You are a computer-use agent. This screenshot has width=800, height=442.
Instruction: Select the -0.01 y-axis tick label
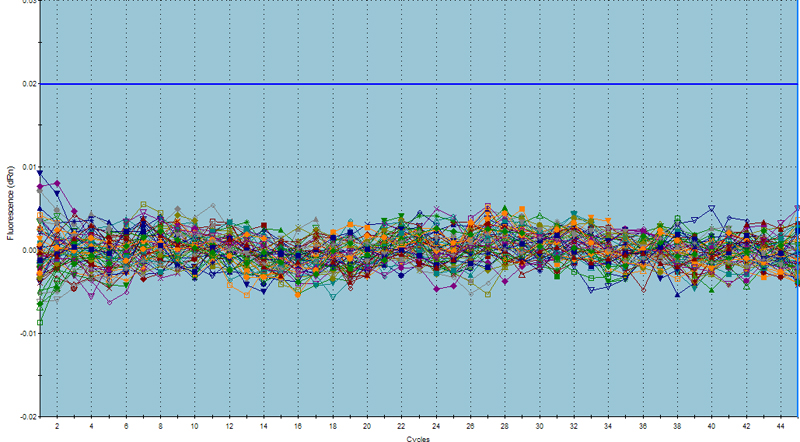click(27, 333)
